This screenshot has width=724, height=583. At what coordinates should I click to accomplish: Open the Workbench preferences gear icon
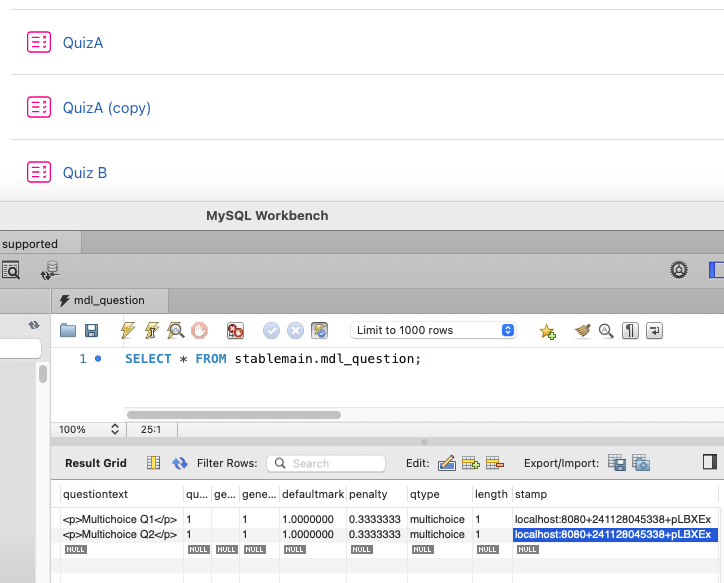click(679, 270)
